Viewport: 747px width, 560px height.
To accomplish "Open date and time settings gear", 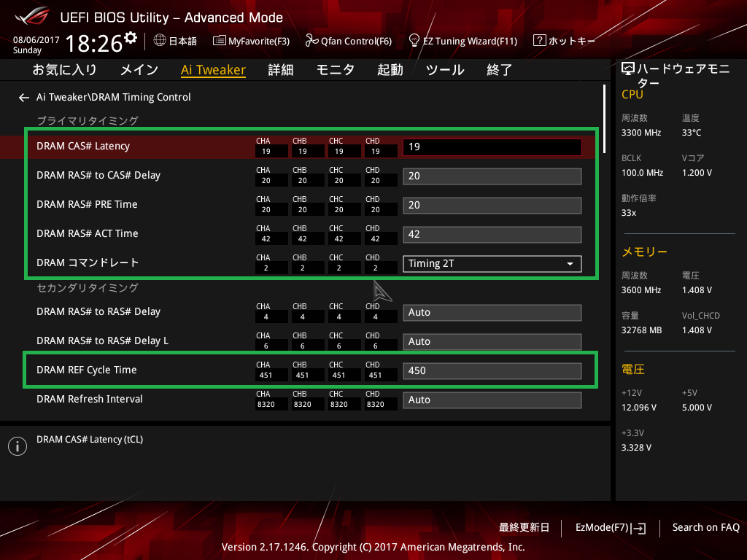I will click(131, 37).
